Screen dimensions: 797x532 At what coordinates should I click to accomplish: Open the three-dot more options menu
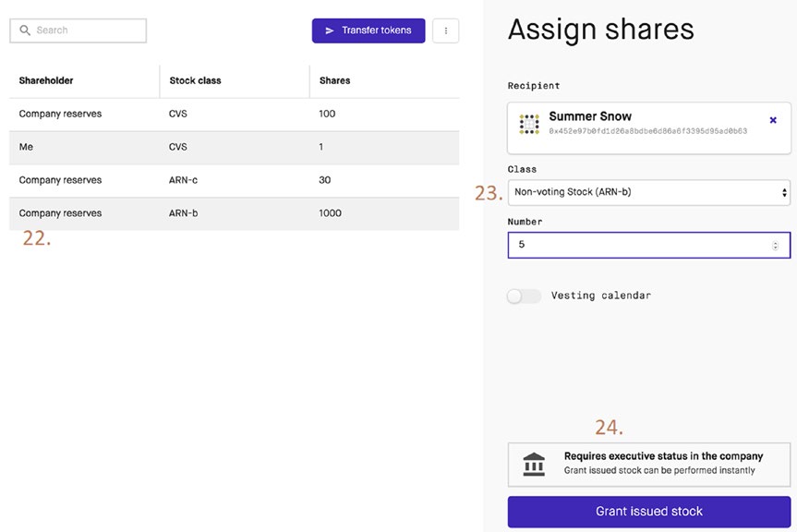446,30
